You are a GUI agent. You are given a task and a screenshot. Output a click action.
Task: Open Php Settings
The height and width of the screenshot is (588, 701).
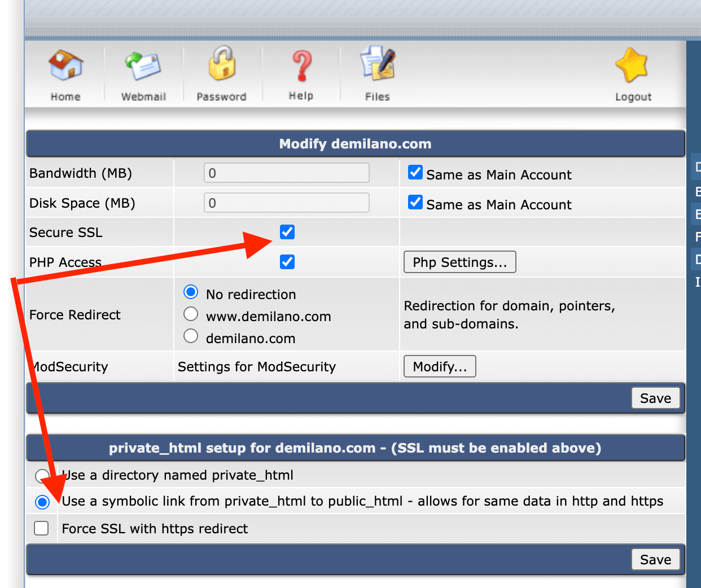[x=459, y=261]
